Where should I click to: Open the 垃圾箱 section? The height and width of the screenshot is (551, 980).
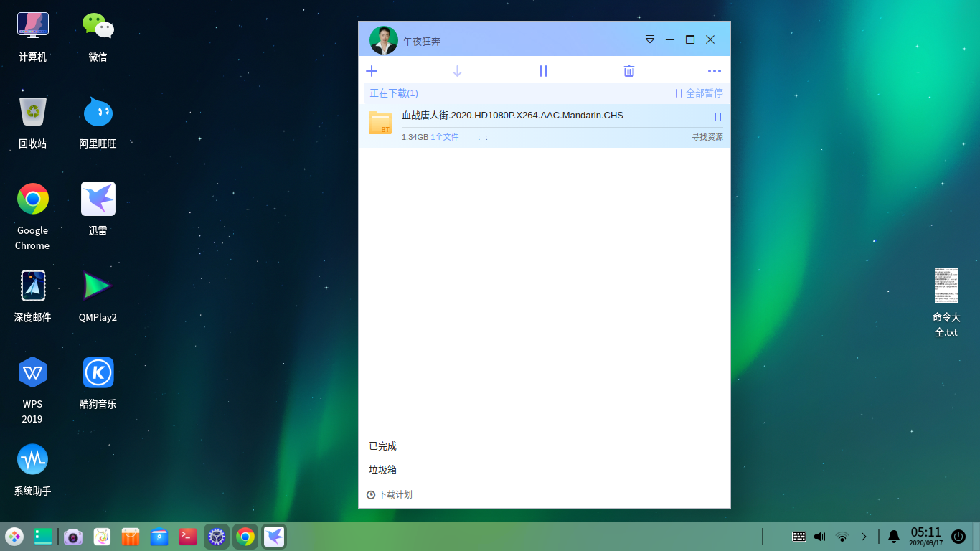point(381,469)
